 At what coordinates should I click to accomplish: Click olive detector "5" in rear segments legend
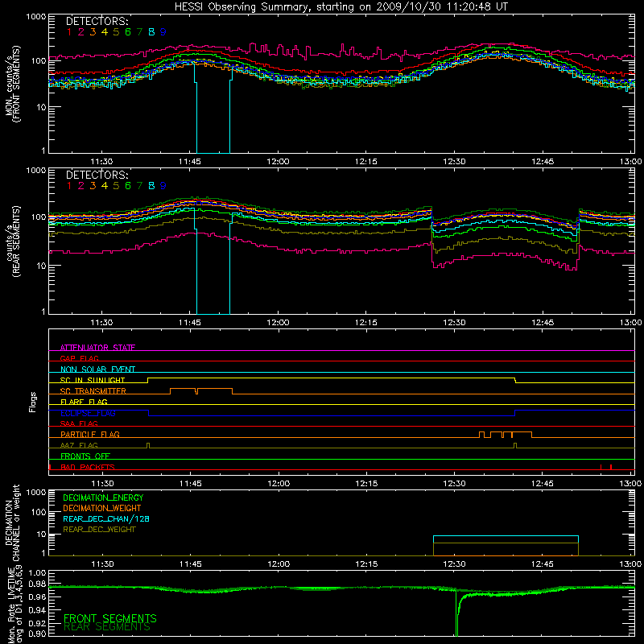pos(116,186)
